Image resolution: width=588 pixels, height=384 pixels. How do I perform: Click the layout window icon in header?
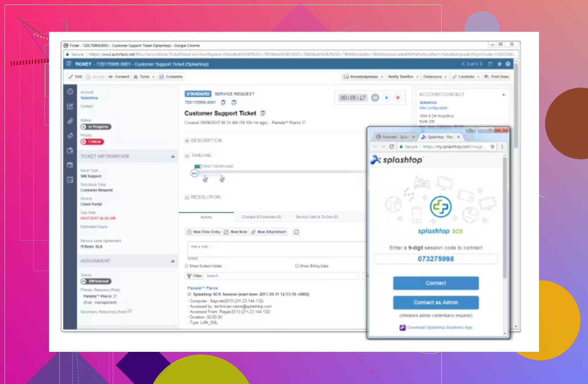coord(490,64)
